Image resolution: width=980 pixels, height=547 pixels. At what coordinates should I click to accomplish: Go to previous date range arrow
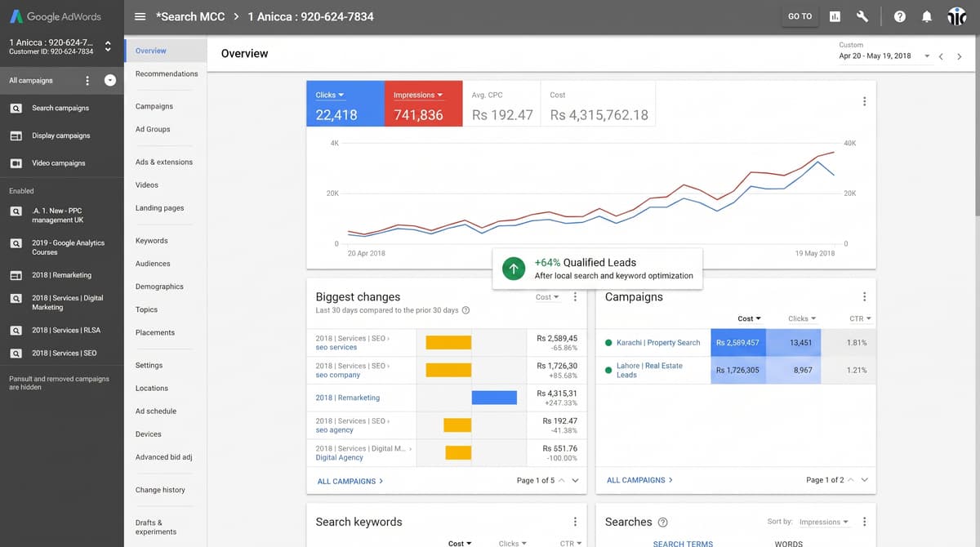pyautogui.click(x=941, y=56)
